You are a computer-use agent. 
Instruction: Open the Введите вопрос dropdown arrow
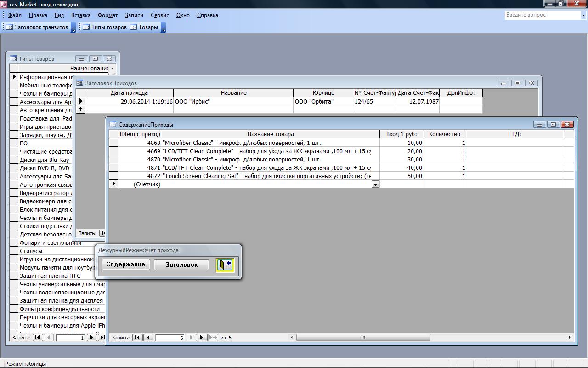click(583, 15)
